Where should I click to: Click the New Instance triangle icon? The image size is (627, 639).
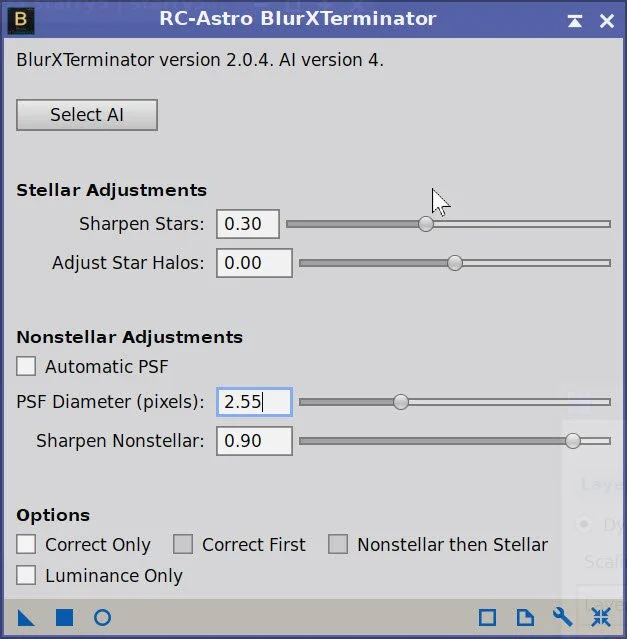tap(26, 618)
